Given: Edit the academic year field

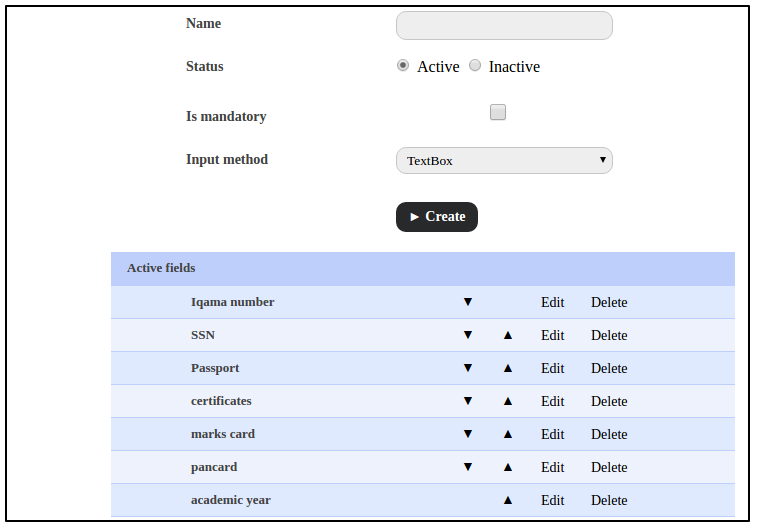Looking at the screenshot, I should tap(552, 500).
